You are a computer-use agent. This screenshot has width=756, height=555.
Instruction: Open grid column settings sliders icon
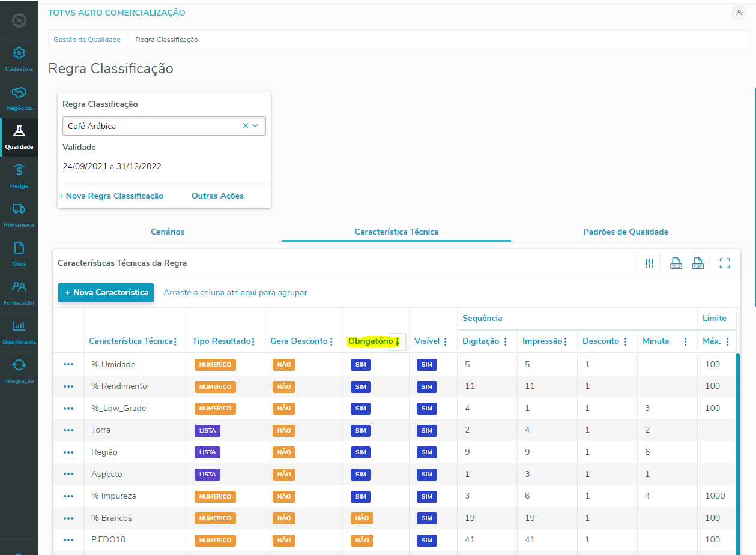pyautogui.click(x=649, y=263)
